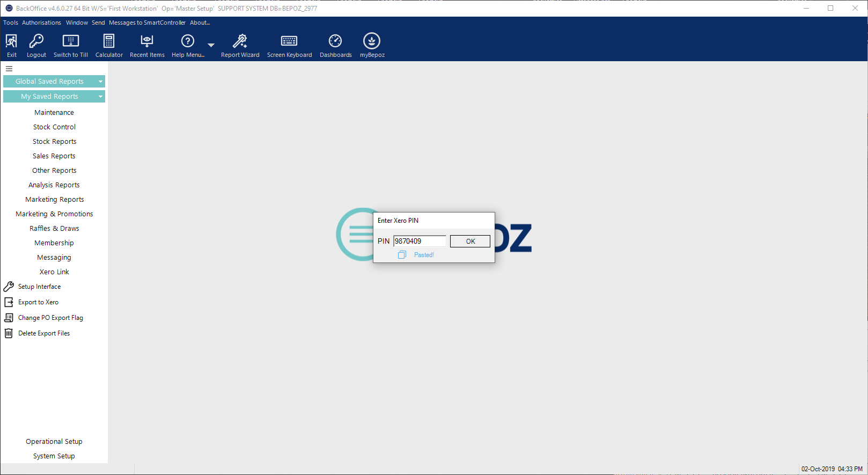Open the Sales Reports section
This screenshot has height=475, width=868.
click(x=54, y=156)
